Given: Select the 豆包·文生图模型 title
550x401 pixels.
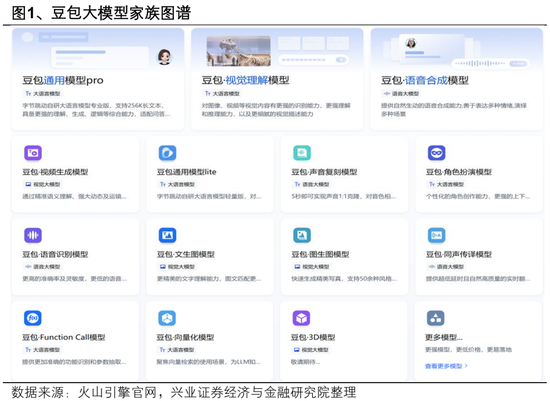Looking at the screenshot, I should coord(186,254).
